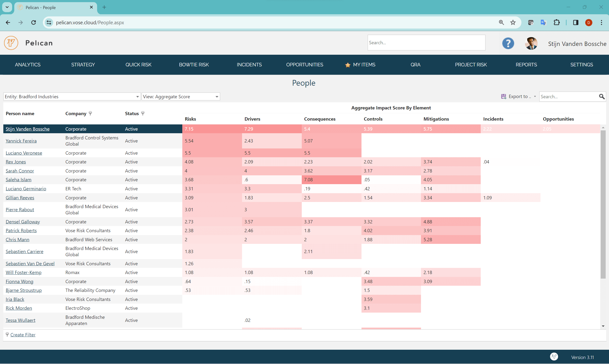Click the user profile avatar picture

[x=531, y=43]
